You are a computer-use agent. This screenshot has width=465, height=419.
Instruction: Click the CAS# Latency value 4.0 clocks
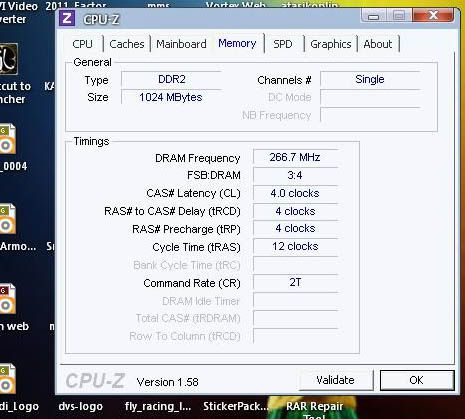[x=295, y=193]
